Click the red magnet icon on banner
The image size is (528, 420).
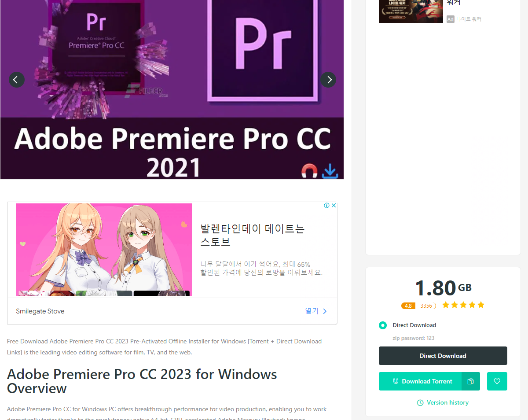coord(309,171)
